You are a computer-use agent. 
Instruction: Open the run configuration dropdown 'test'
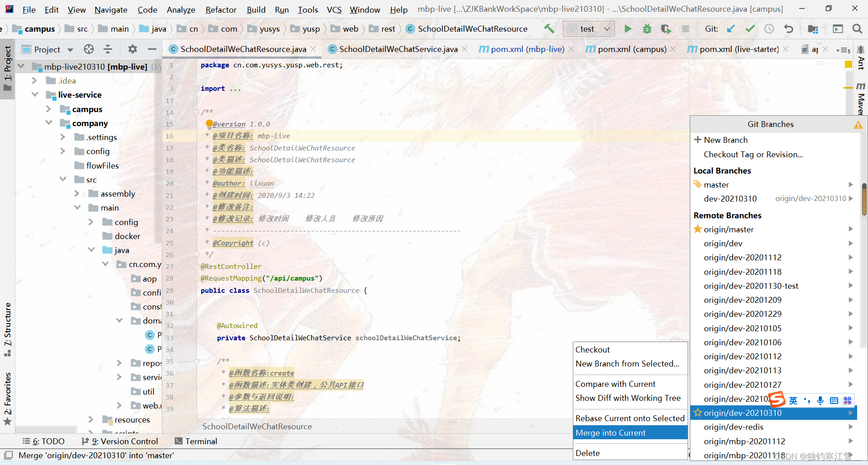pyautogui.click(x=589, y=29)
